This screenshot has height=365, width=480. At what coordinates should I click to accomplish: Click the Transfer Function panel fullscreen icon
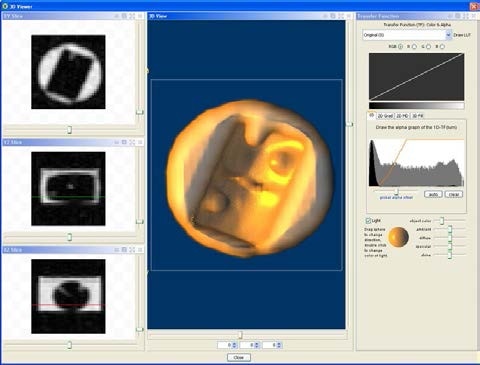(466, 16)
